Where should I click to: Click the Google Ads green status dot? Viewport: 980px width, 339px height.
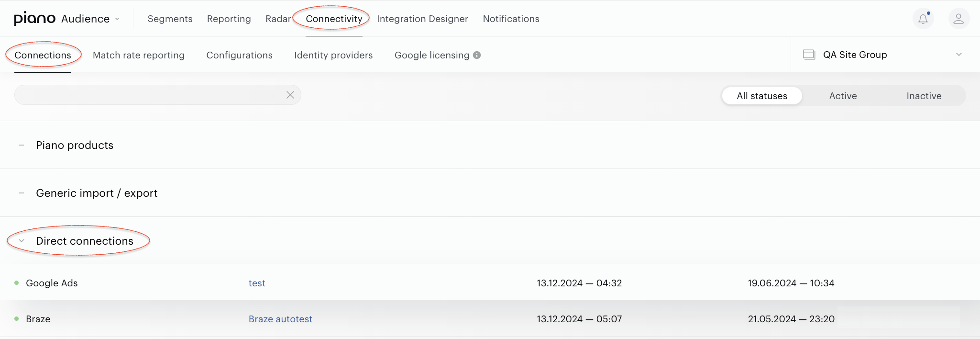pos(17,283)
